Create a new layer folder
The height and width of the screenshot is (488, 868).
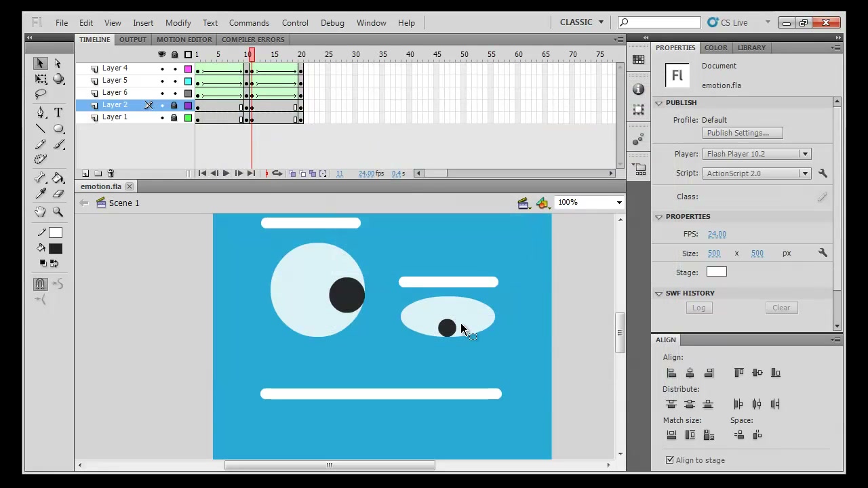point(98,174)
